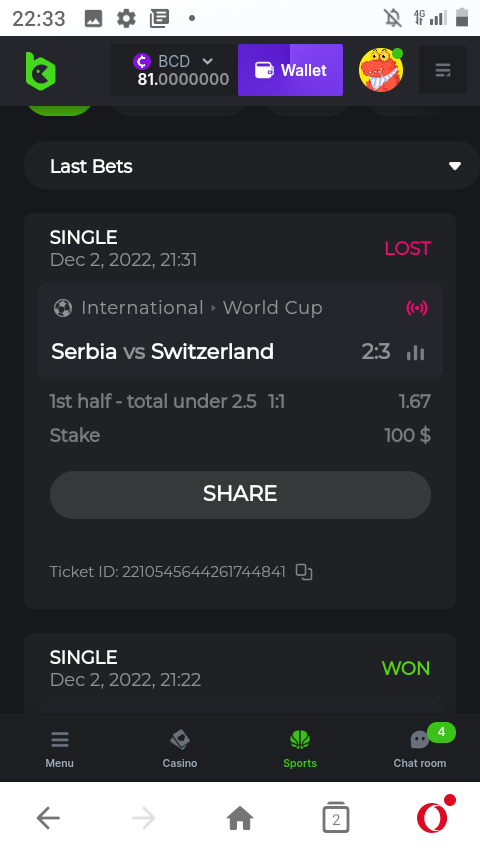The height and width of the screenshot is (854, 480).
Task: Open the top-right hamburger list menu
Action: [442, 70]
